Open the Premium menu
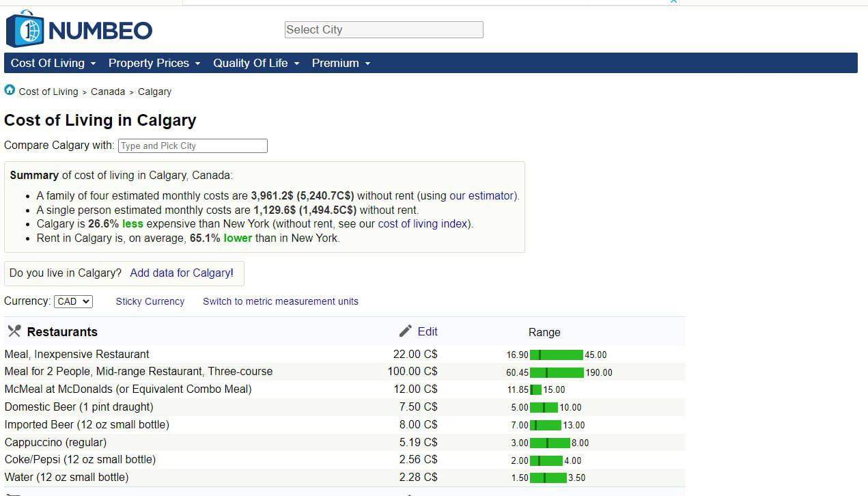 click(x=341, y=63)
